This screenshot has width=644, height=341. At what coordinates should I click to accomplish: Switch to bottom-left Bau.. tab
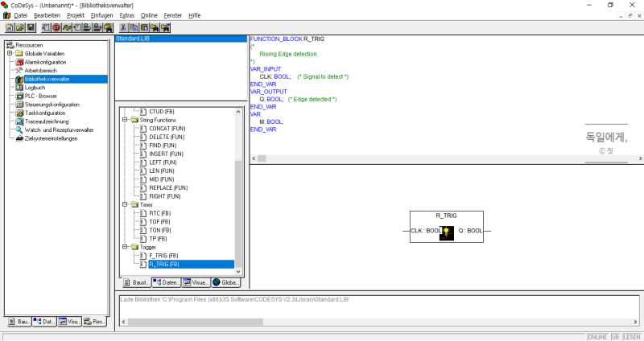click(x=19, y=322)
